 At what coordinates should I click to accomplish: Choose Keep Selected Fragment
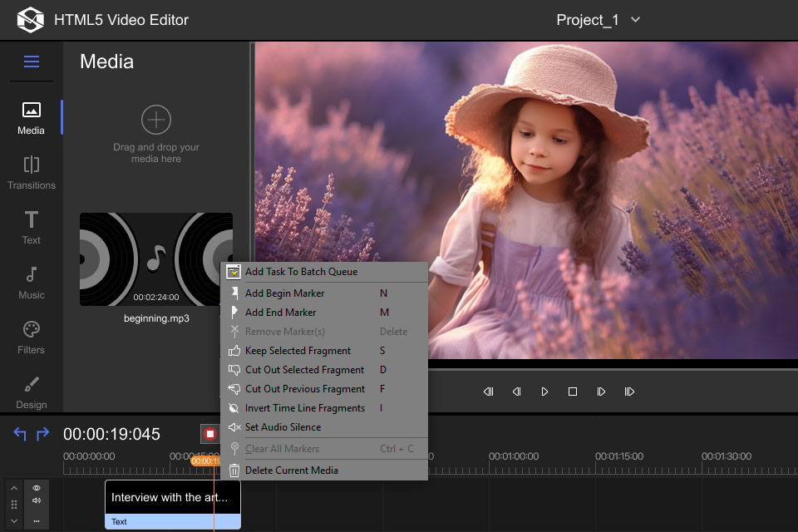coord(324,351)
